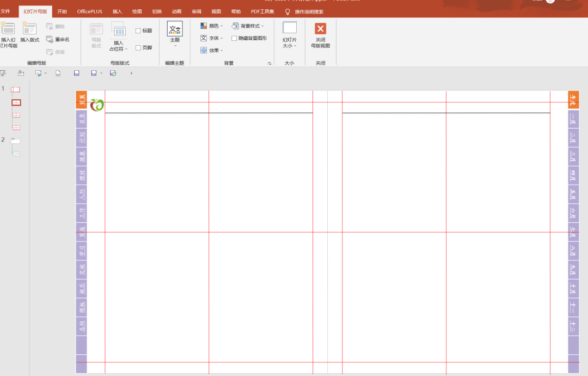
Task: Switch to the PDF工具集 tab
Action: tap(262, 11)
